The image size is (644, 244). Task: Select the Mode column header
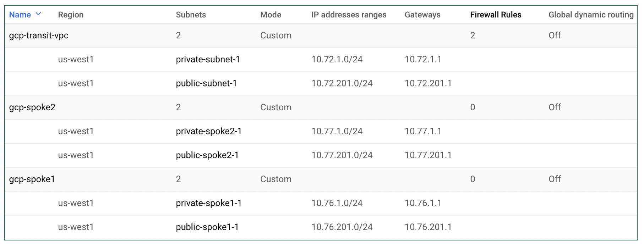(x=271, y=15)
